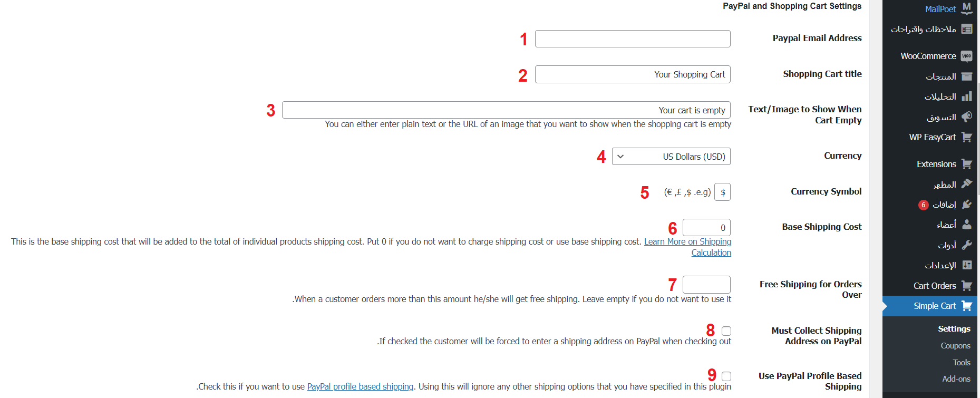Toggle Use PayPal Profile Based Shipping checkbox
Image resolution: width=980 pixels, height=398 pixels.
tap(726, 376)
